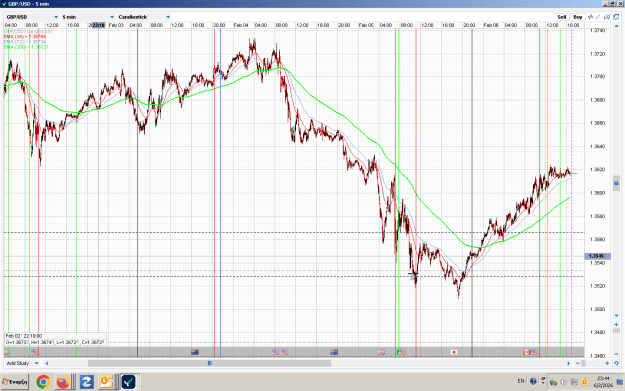Open the Candlestick chart type dropdown
Screen dimensions: 625x391
(144, 17)
